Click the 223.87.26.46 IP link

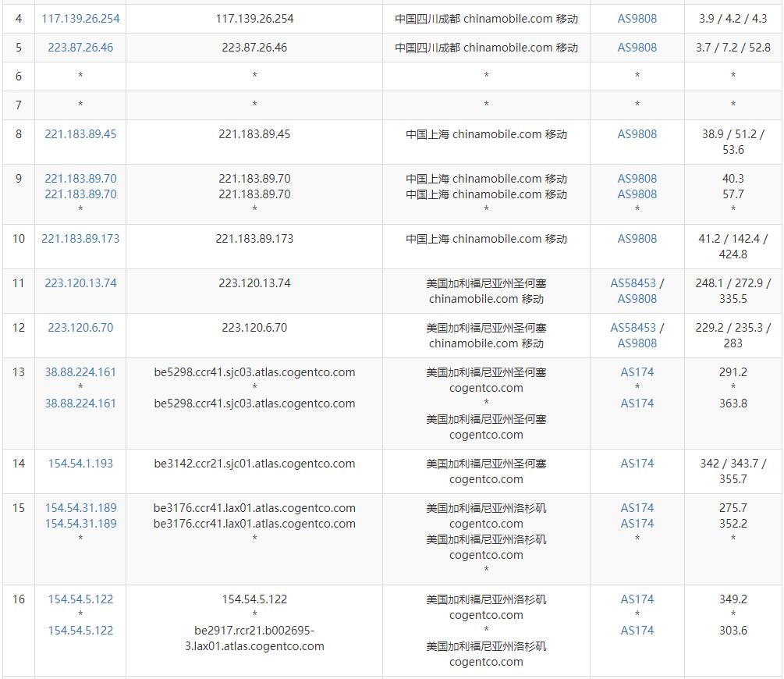pyautogui.click(x=80, y=48)
